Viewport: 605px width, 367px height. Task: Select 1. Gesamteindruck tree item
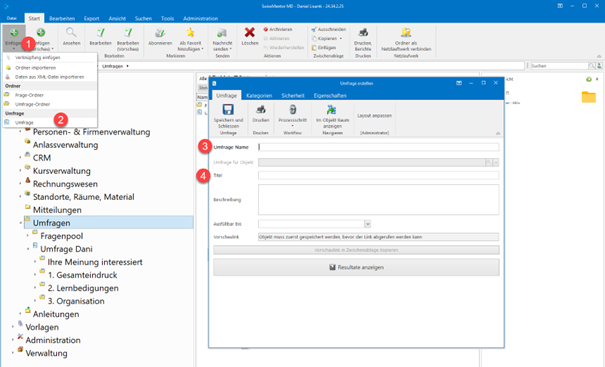(83, 275)
